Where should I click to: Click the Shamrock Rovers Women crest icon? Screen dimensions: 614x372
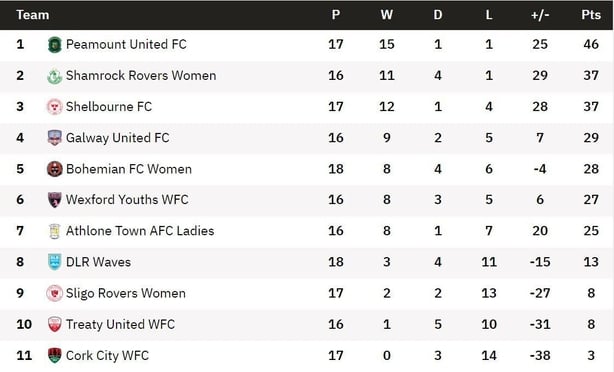(x=54, y=76)
